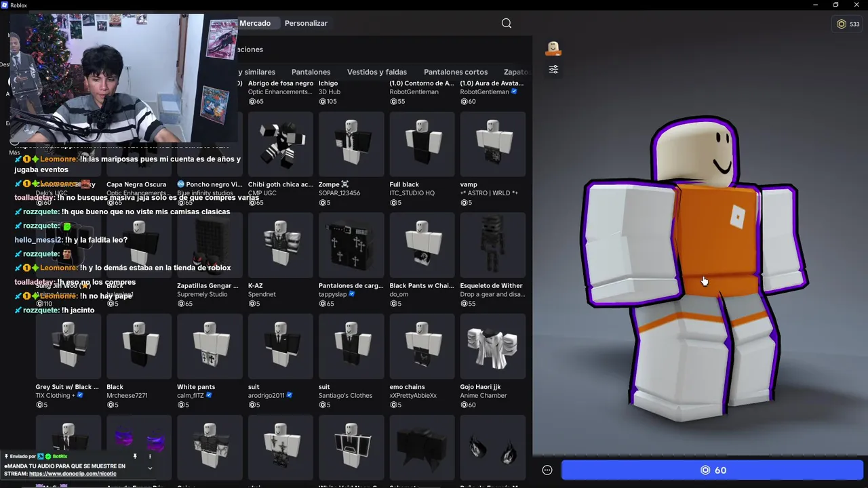This screenshot has height=488, width=868.
Task: Click chat message from hello_messi2
Action: [x=71, y=240]
